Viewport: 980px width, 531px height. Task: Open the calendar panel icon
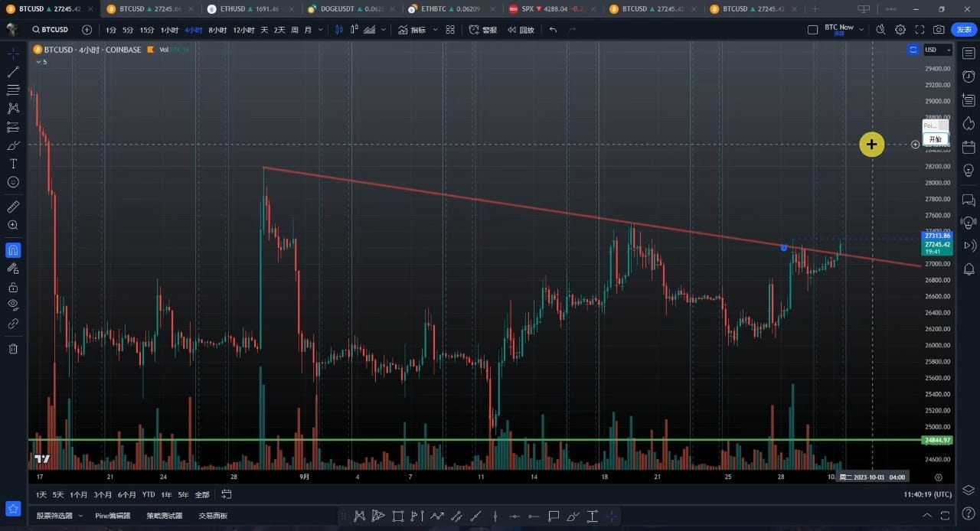pos(969,147)
